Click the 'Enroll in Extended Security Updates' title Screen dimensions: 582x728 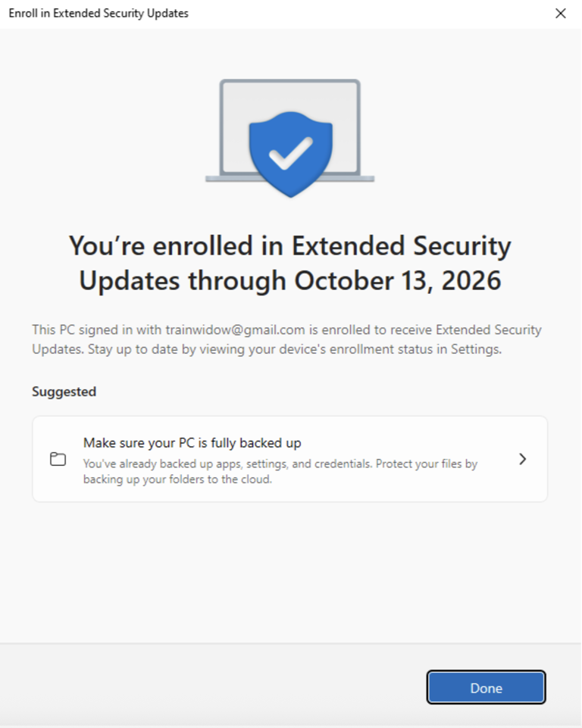(98, 13)
